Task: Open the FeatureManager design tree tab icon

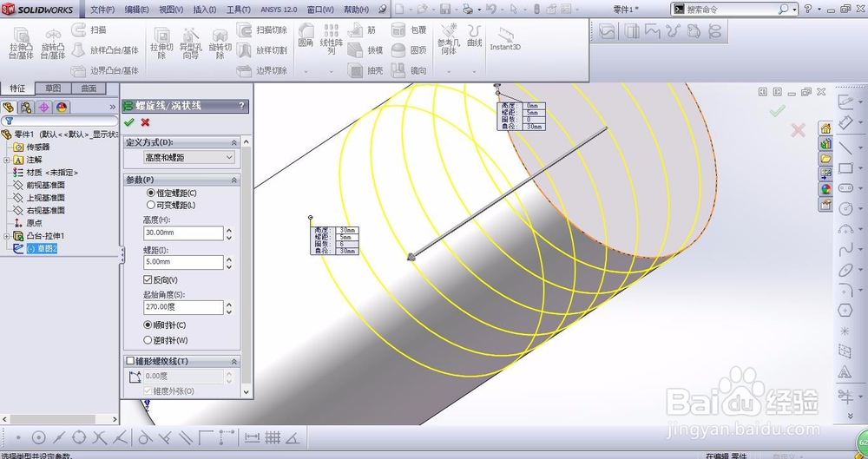Action: tap(9, 107)
